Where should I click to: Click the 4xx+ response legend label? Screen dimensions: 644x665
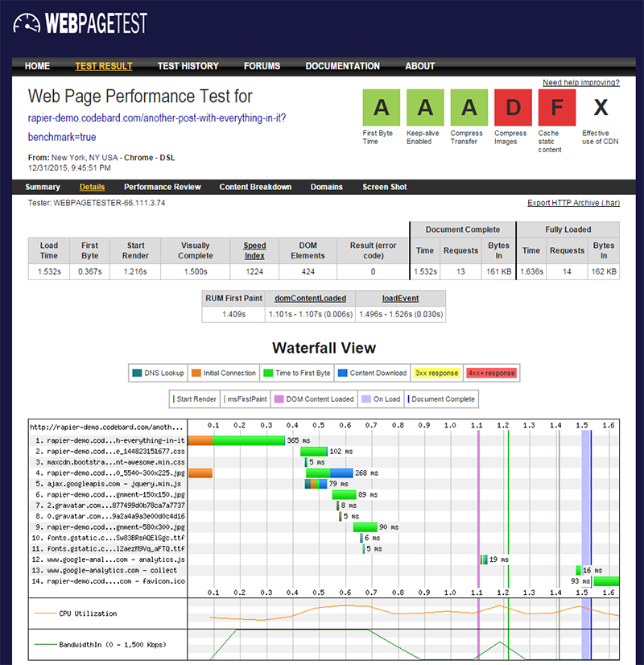point(492,374)
